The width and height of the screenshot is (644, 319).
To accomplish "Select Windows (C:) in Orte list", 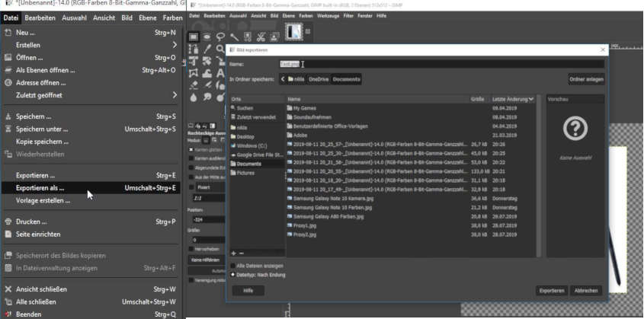I will (x=257, y=145).
